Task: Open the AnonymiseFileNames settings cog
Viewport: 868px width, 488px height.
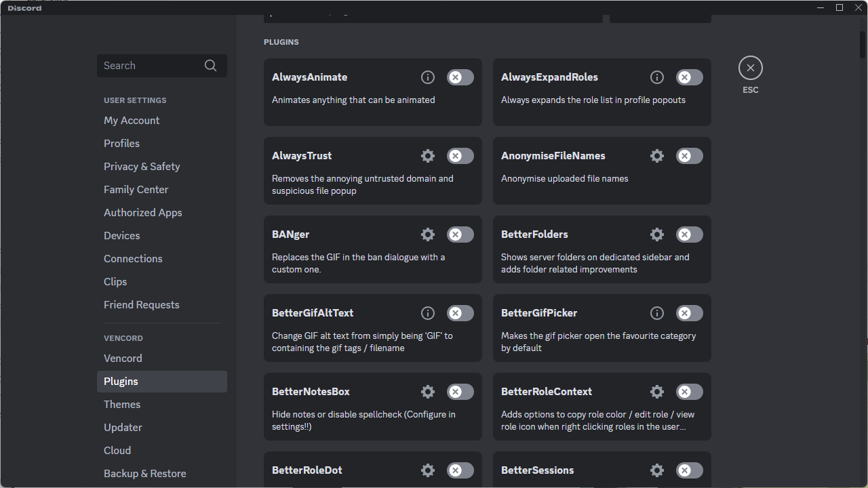Action: click(656, 156)
